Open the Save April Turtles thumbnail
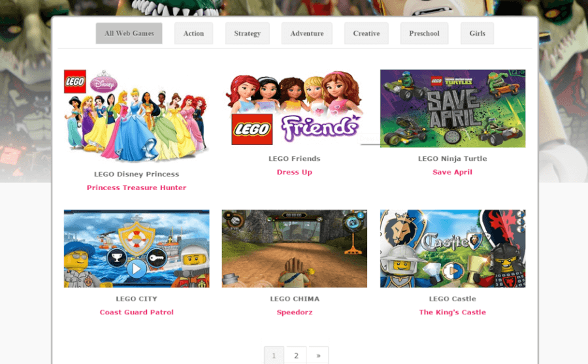 pos(453,108)
